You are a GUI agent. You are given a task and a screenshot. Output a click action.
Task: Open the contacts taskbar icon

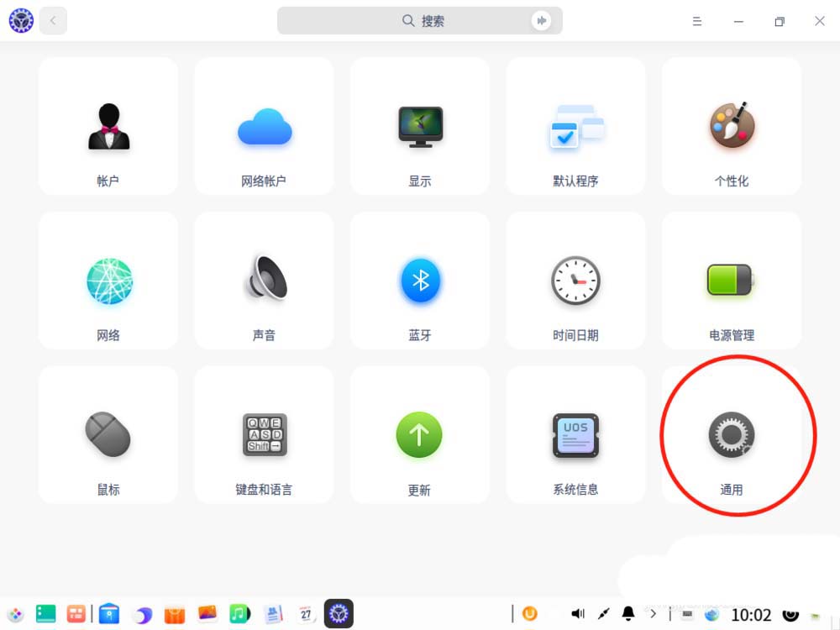pyautogui.click(x=273, y=614)
